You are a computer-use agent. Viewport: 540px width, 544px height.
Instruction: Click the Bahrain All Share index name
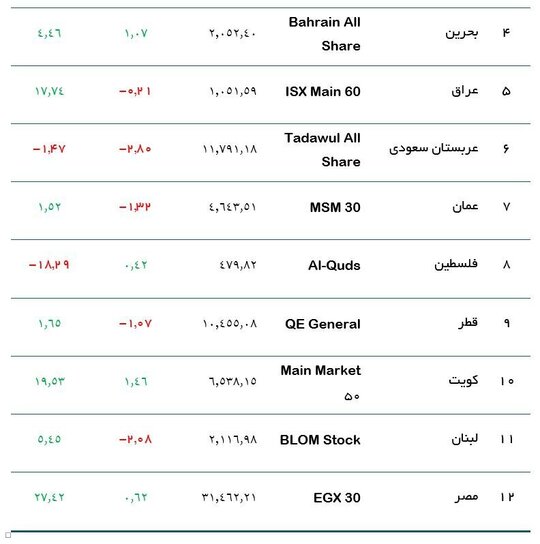pos(324,34)
